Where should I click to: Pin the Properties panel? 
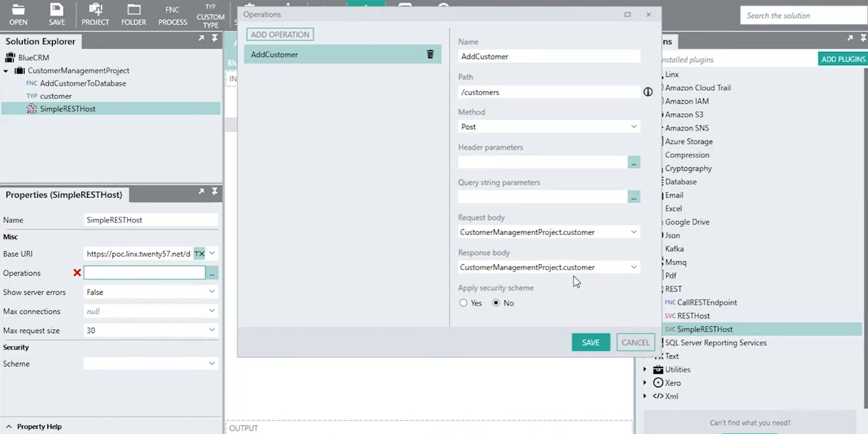[x=214, y=191]
